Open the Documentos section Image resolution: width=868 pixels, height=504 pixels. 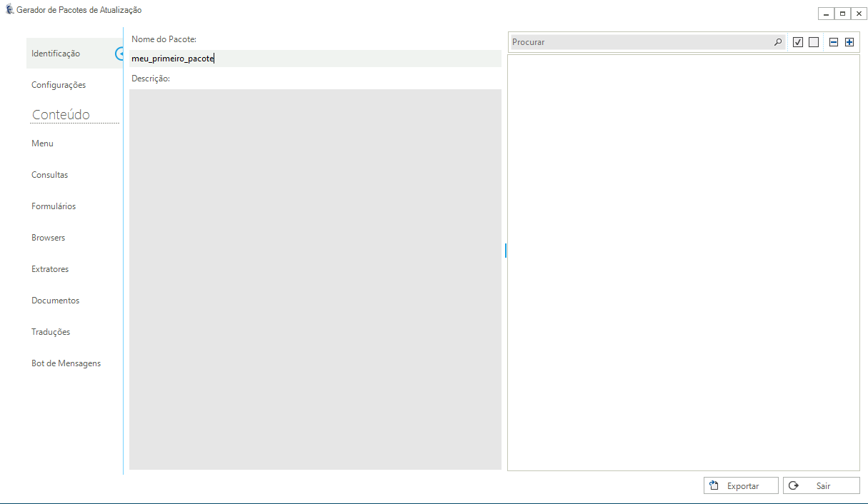click(56, 301)
